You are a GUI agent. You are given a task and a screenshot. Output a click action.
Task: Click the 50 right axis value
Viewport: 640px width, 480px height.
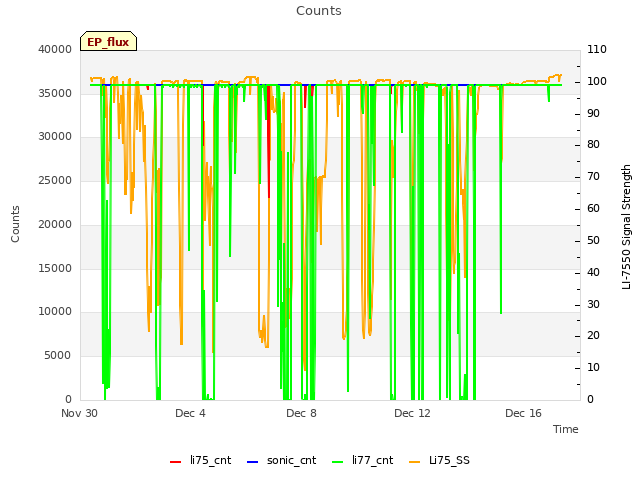[593, 240]
